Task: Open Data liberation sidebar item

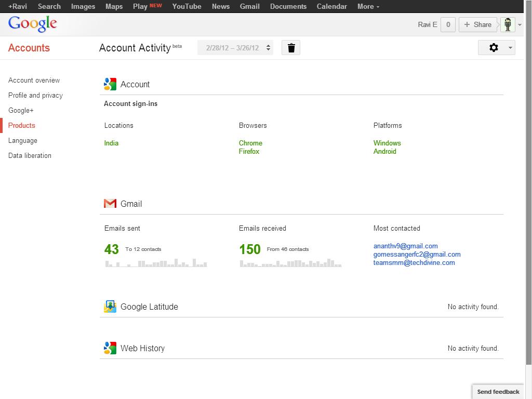Action: [30, 155]
